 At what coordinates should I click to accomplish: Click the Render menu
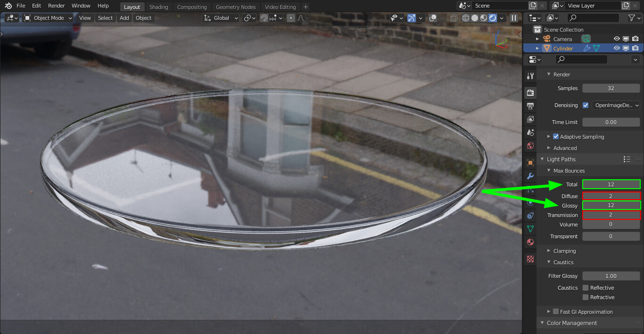[56, 6]
